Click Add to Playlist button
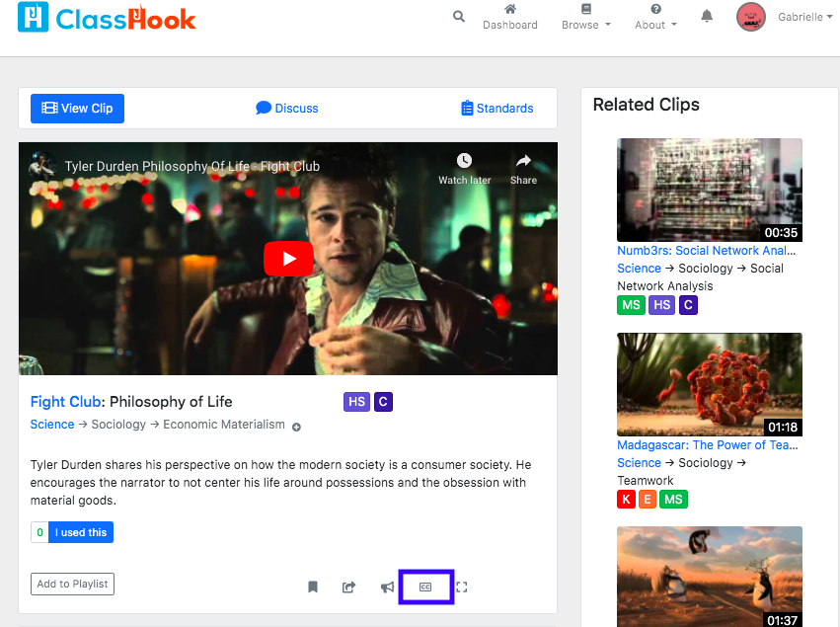 click(72, 585)
